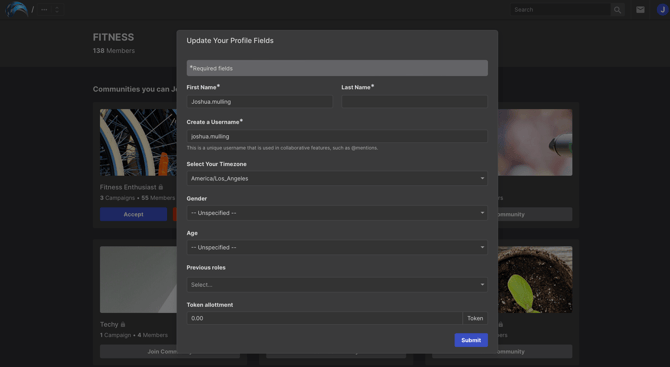Open the breadcrumb switcher with dots
Screen dimensions: 670x367
click(x=50, y=9)
